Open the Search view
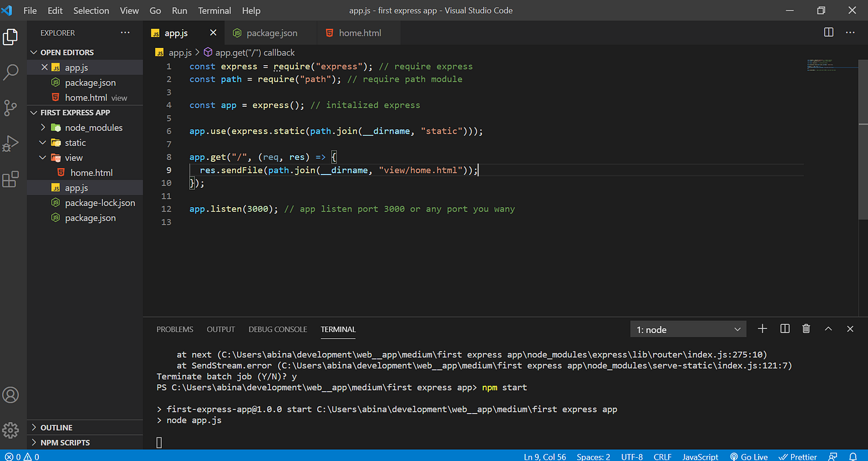 click(11, 72)
